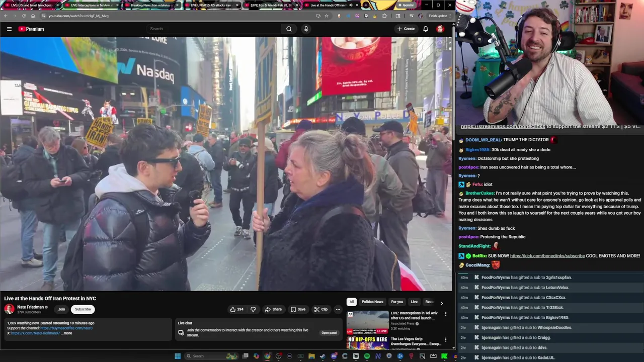This screenshot has height=362, width=644.
Task: Create a Clip of the stream
Action: click(320, 309)
